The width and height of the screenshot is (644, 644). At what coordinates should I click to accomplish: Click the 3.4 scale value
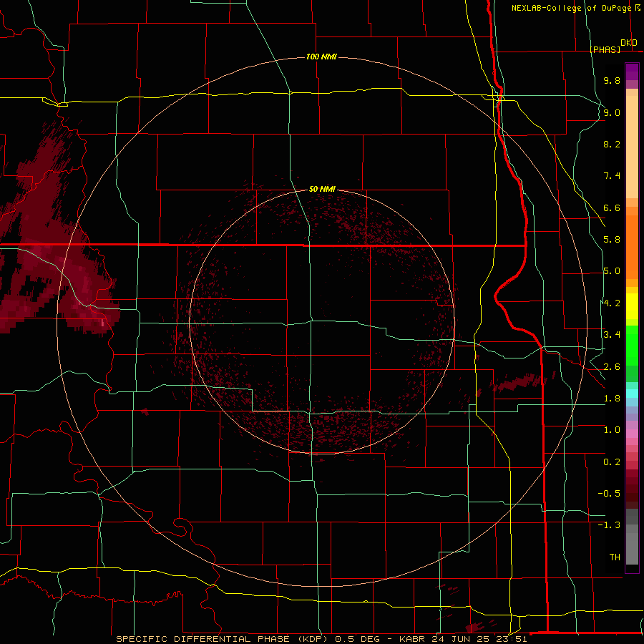click(612, 335)
